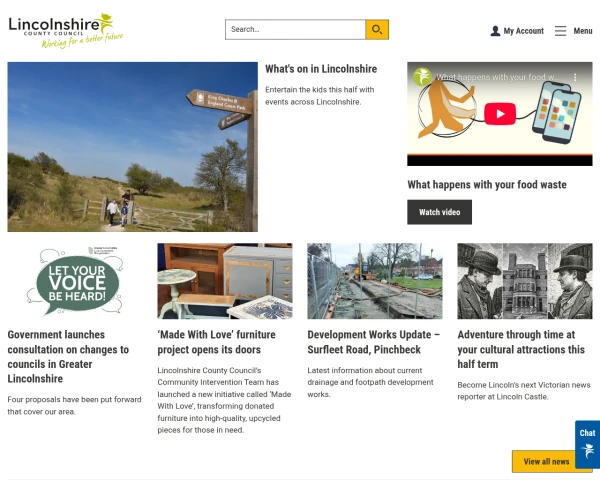Click the coastal signpost hero image
Image resolution: width=600 pixels, height=480 pixels.
[x=132, y=147]
